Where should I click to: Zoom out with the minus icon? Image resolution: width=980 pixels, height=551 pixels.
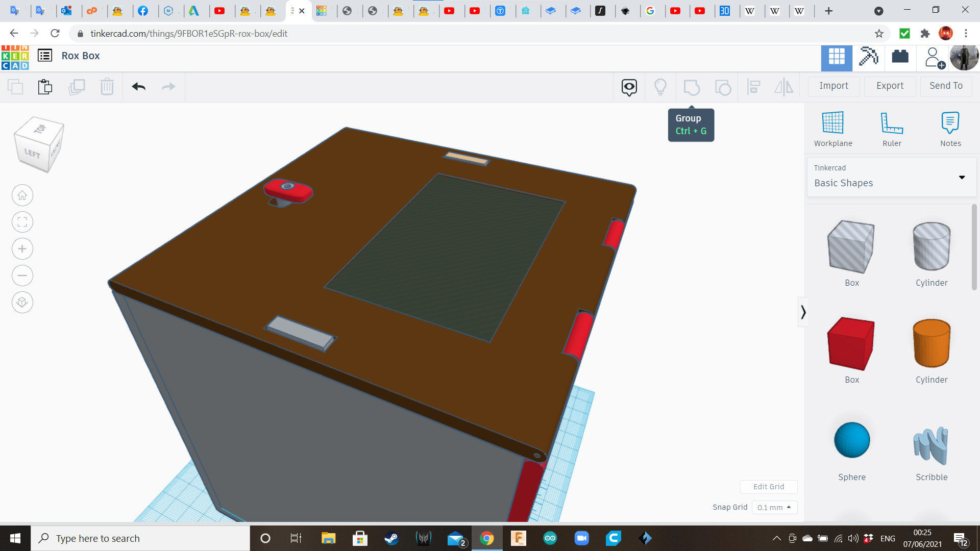point(22,275)
